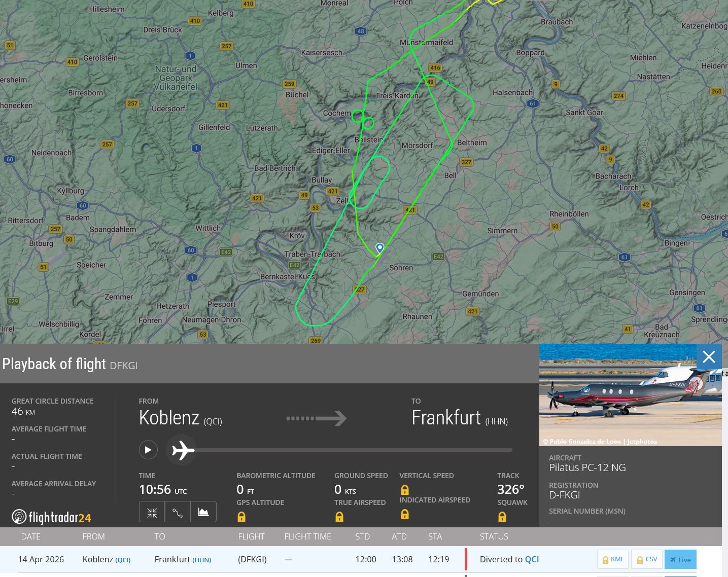
Task: Click the blue location pin on map
Action: coord(380,247)
